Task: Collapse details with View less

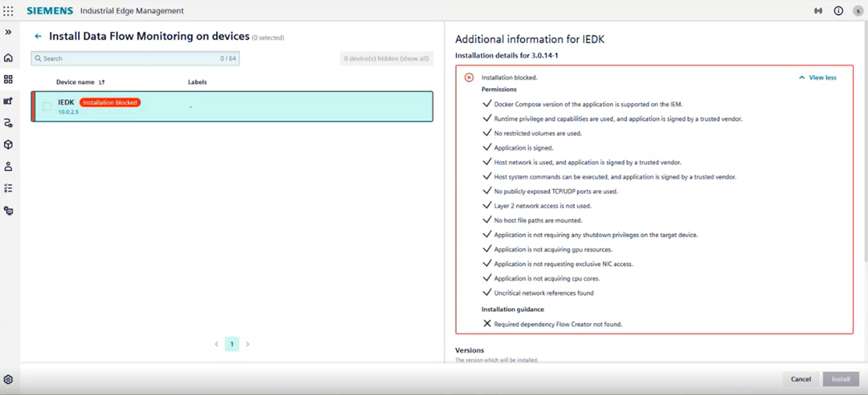Action: click(x=817, y=78)
